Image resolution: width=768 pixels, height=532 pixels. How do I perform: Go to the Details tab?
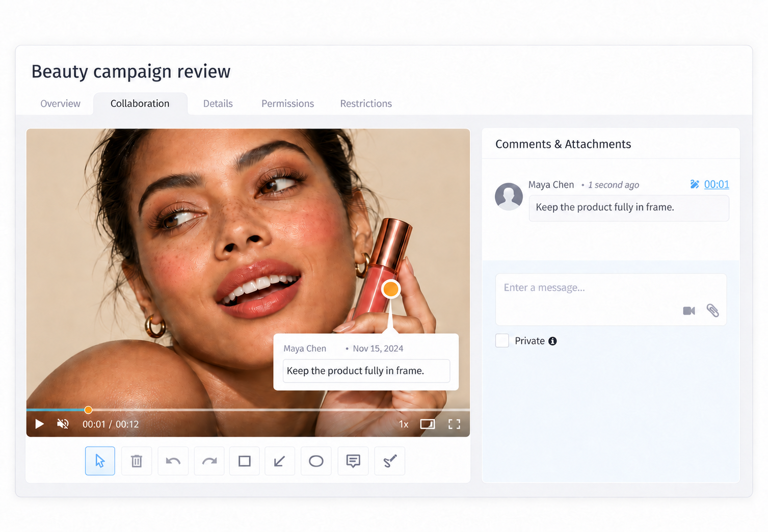pyautogui.click(x=218, y=103)
